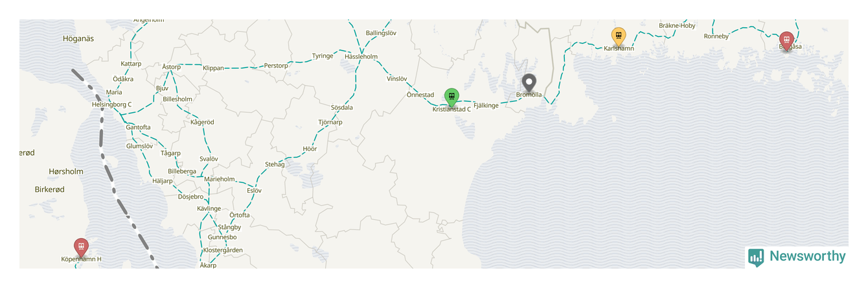Select the grey location pin at Bromölla
This screenshot has height=288, width=868.
point(529,83)
